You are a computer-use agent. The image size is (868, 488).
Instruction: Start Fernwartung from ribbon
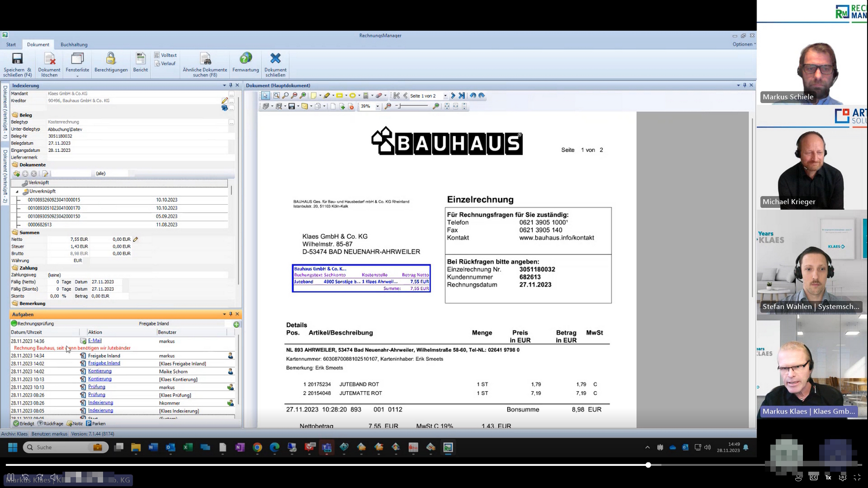tap(245, 62)
